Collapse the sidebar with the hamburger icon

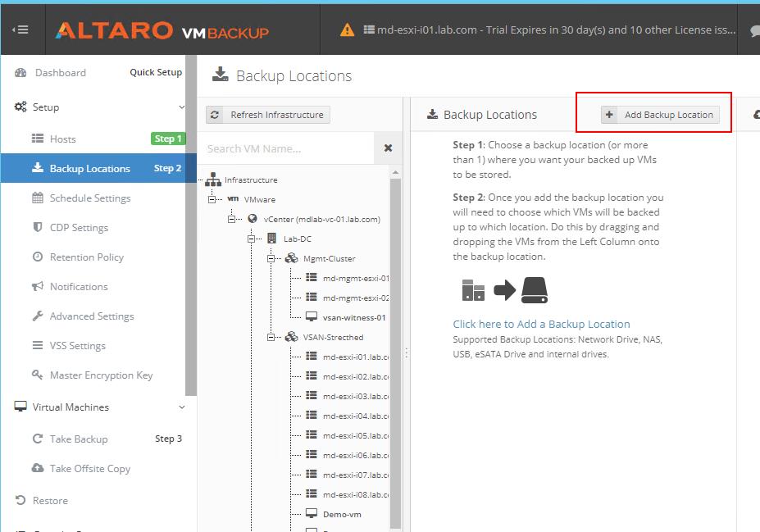tap(20, 30)
